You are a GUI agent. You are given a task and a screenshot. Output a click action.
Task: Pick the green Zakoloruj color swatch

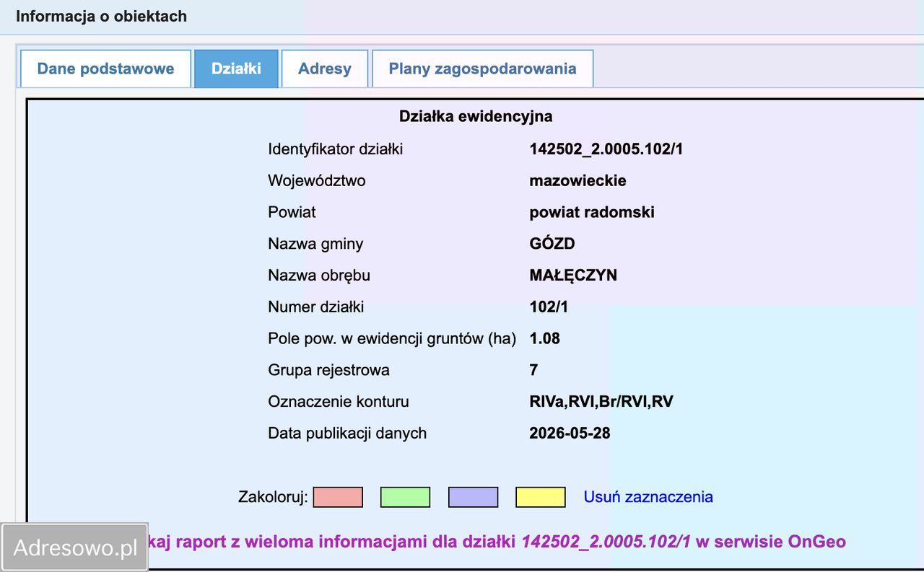[x=405, y=497]
